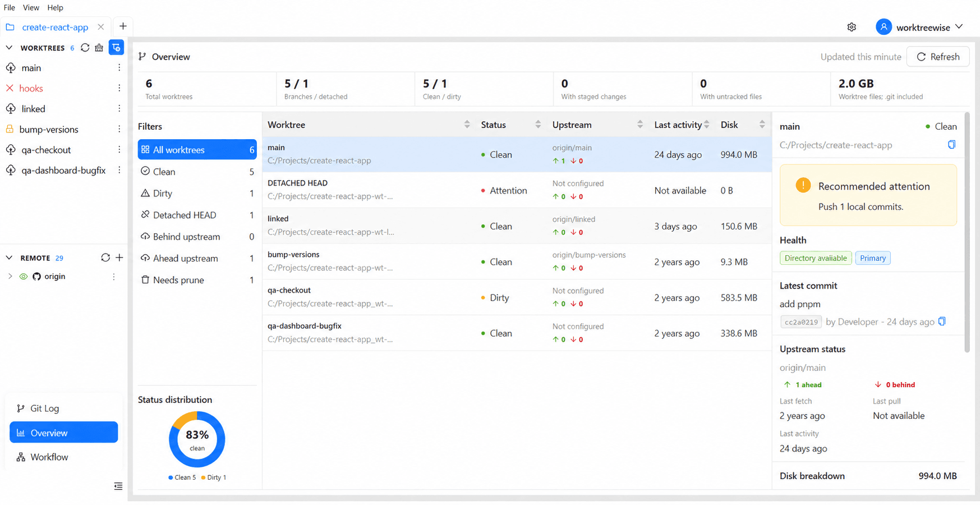Copy the commit hash cc2a0219

click(942, 322)
